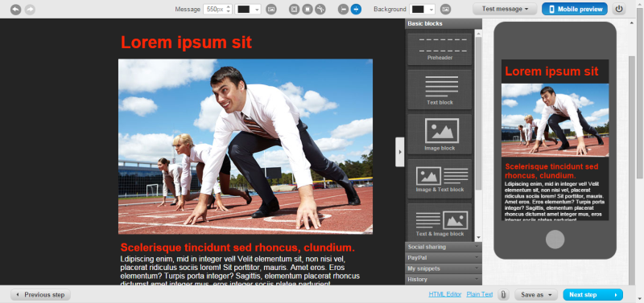The image size is (644, 303).
Task: Select the Image block
Action: point(440,134)
